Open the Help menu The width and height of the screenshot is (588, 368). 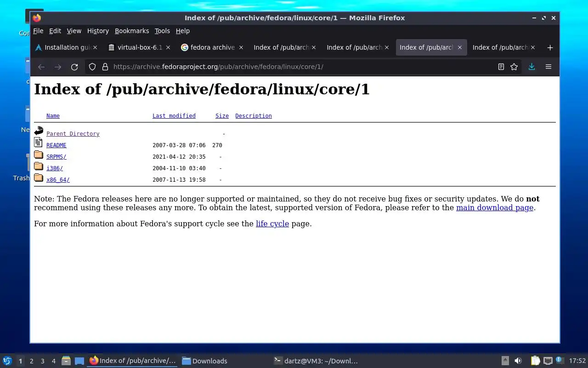point(183,31)
